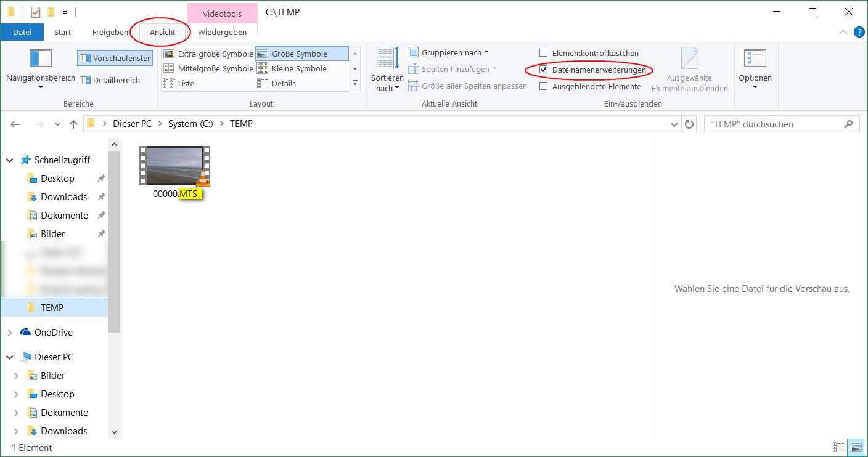
Task: Open the Sortieren nach dropdown
Action: click(x=387, y=83)
